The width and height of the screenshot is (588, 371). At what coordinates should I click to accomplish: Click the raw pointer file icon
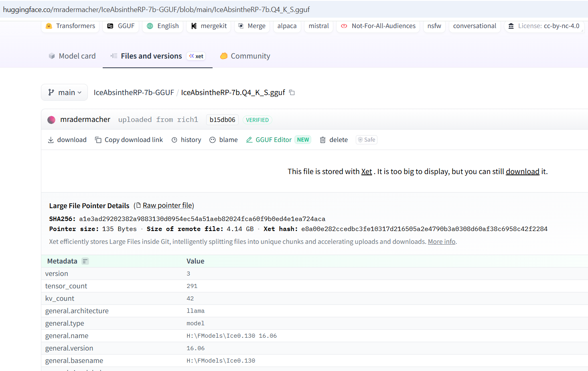139,205
